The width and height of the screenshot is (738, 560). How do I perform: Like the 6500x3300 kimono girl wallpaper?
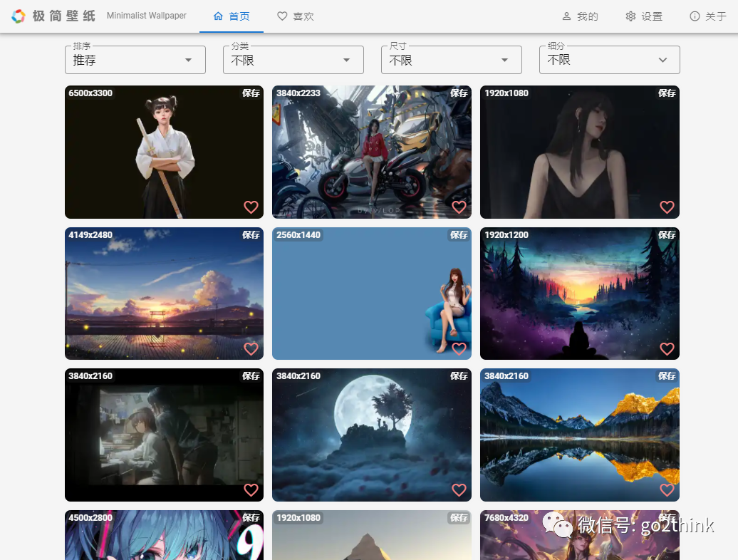pos(251,207)
